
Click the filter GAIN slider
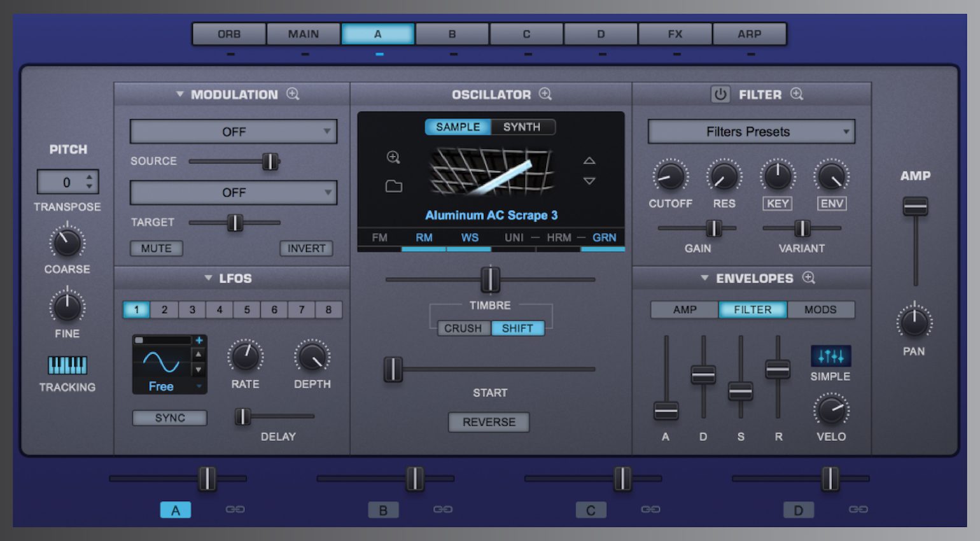(x=713, y=228)
